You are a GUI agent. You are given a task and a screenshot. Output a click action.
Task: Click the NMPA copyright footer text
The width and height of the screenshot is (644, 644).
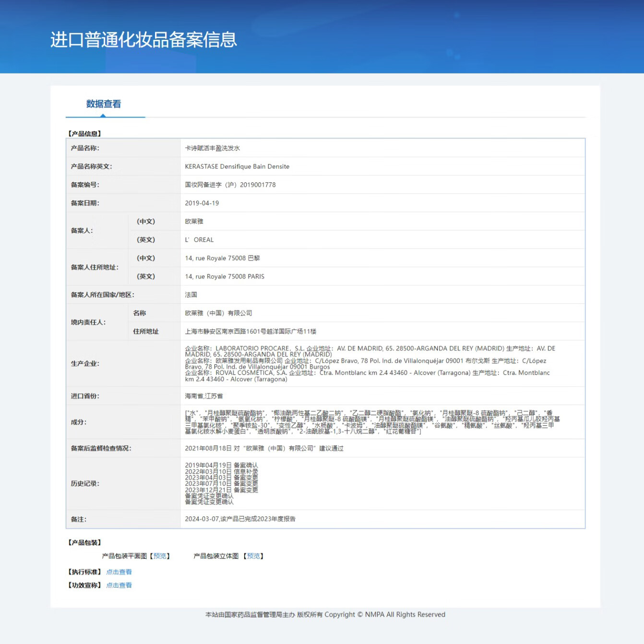[325, 615]
